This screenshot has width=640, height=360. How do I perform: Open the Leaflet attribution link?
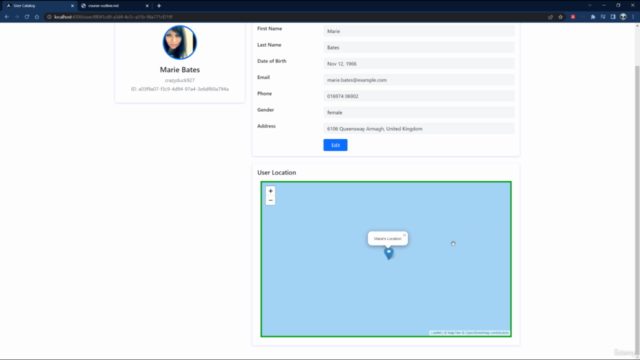(436, 333)
